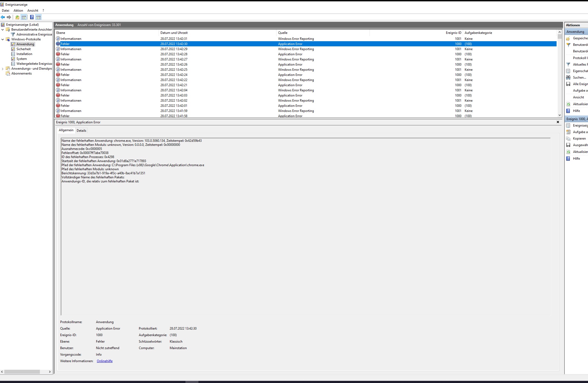This screenshot has width=588, height=383.
Task: Select the Sicherheit log in tree
Action: tap(24, 49)
